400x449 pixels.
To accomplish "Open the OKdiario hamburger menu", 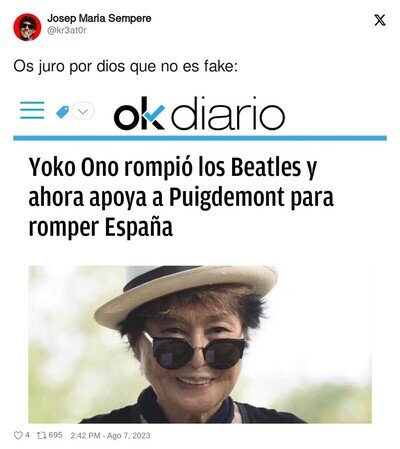I will 32,110.
